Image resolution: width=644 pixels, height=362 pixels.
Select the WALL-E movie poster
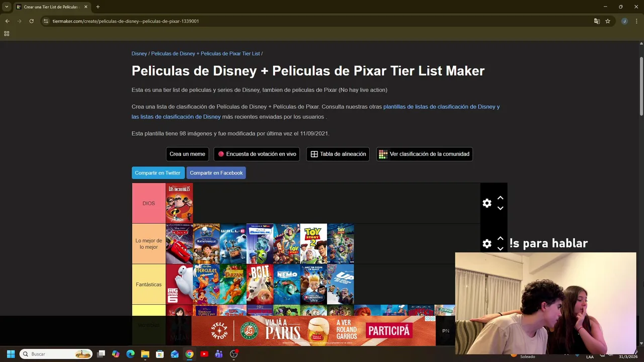click(x=233, y=244)
